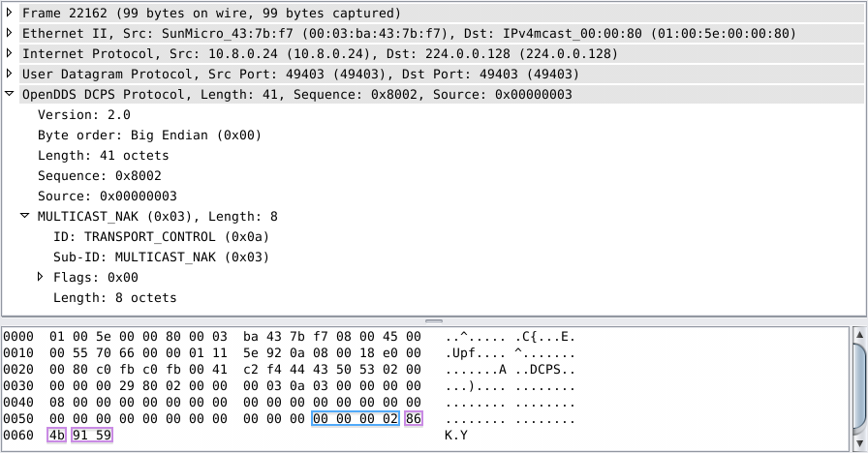Select the Length: 41 octets field
The image size is (868, 453).
coord(103,156)
